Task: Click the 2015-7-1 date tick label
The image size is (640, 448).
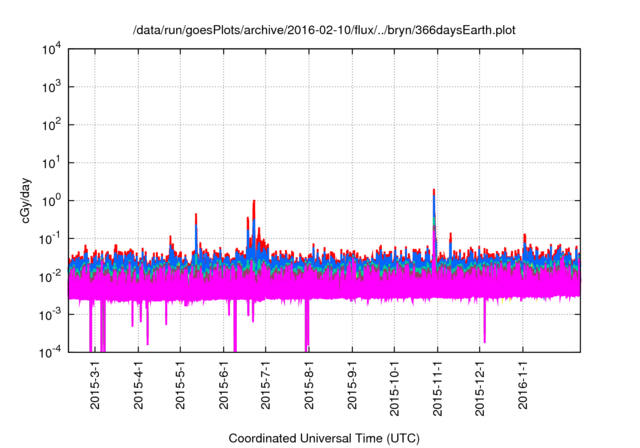Action: click(266, 384)
